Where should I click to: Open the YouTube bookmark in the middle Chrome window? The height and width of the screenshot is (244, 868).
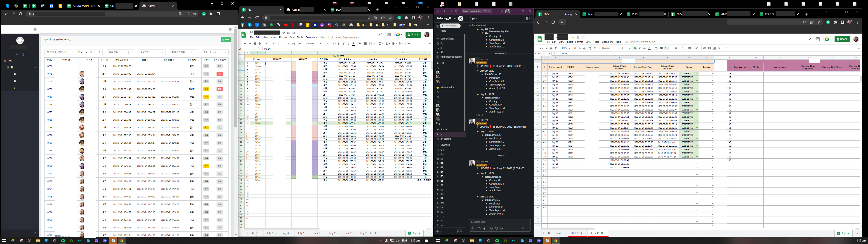286,25
